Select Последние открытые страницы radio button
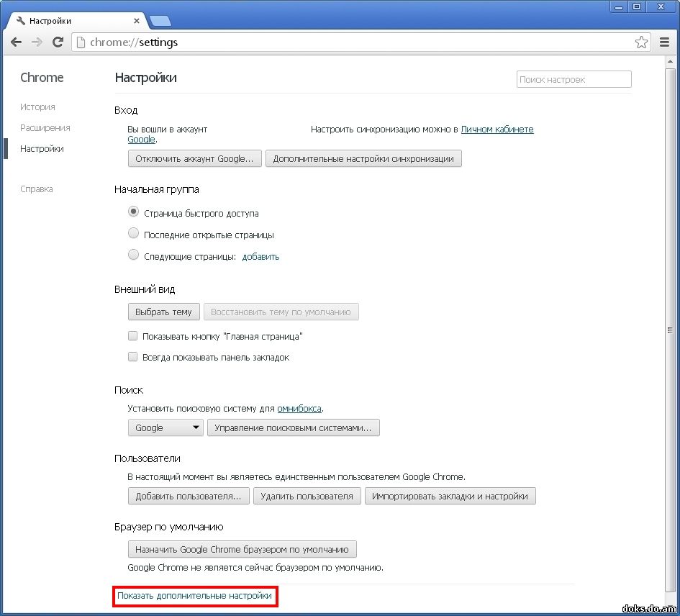The height and width of the screenshot is (616, 680). click(134, 233)
